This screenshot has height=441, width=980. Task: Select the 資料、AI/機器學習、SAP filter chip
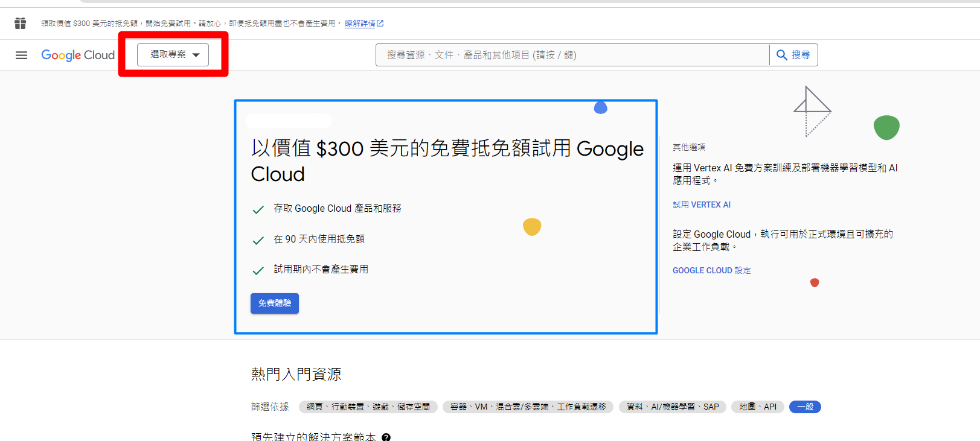[x=673, y=407]
